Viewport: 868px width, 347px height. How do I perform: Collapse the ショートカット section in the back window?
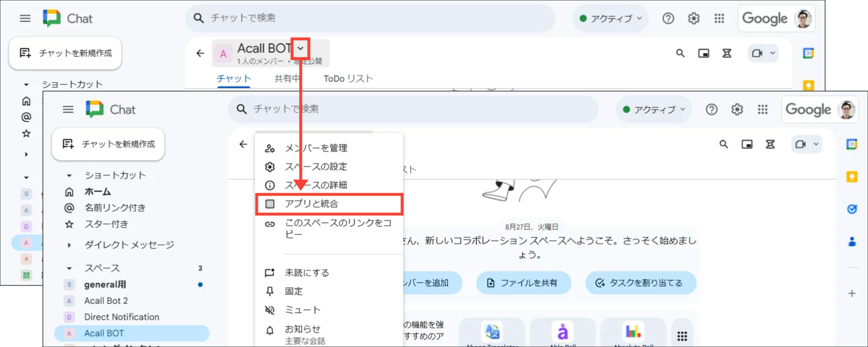[x=26, y=85]
